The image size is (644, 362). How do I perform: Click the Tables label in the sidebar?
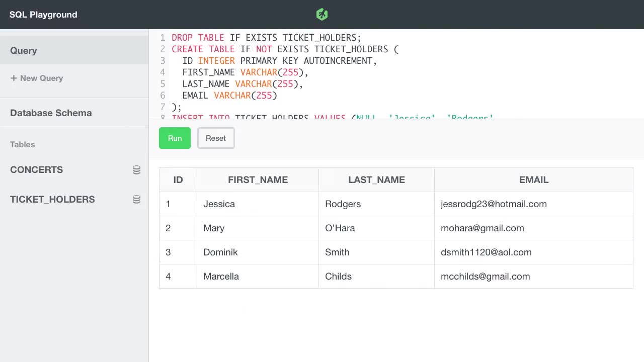(22, 145)
